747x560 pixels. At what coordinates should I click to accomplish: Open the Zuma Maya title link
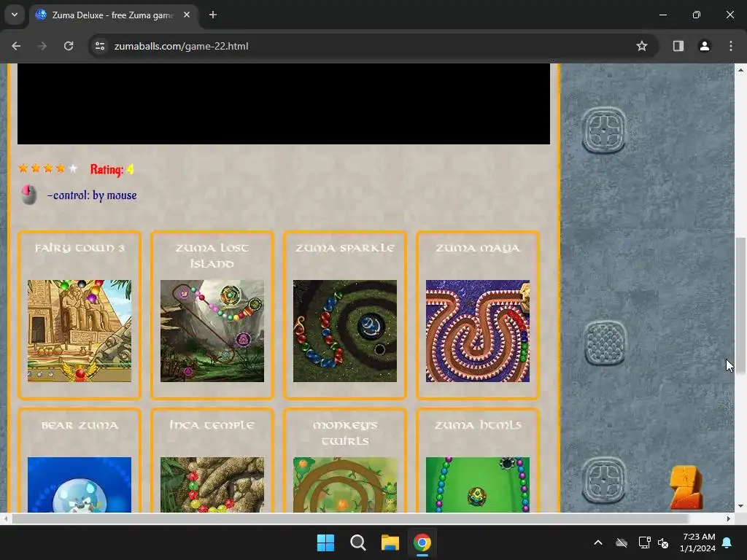(478, 248)
